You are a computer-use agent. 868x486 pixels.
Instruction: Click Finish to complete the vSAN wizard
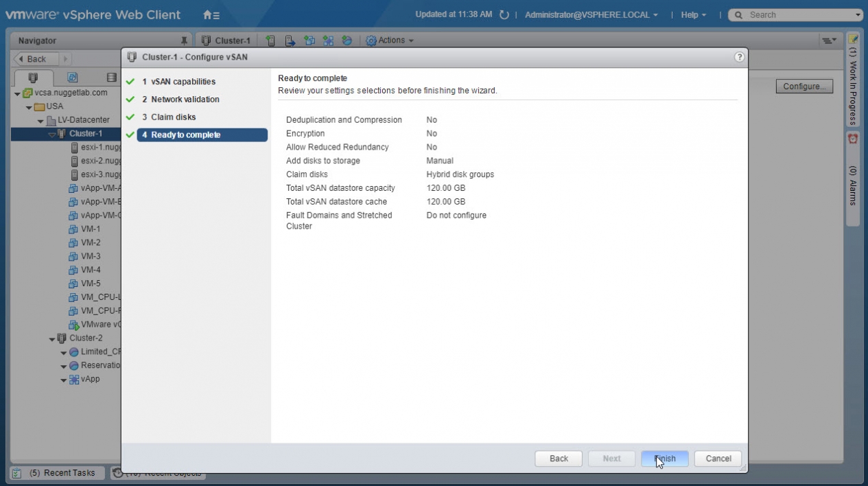(664, 459)
